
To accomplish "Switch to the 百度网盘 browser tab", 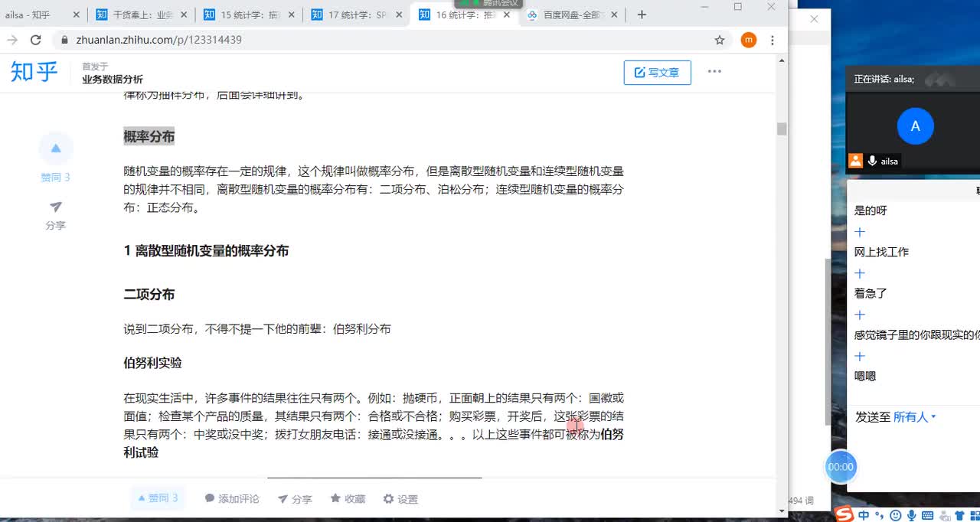I will 571,15.
